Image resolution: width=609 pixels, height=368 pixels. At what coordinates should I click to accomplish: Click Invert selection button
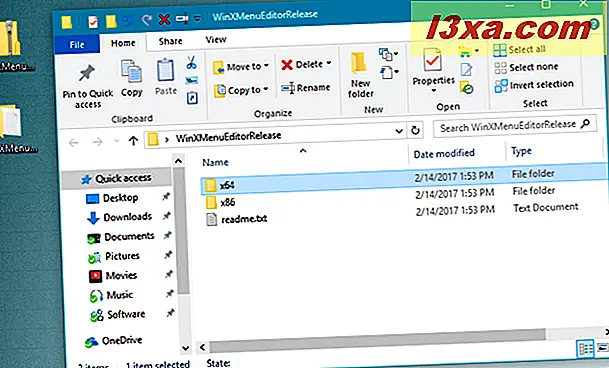tap(534, 85)
